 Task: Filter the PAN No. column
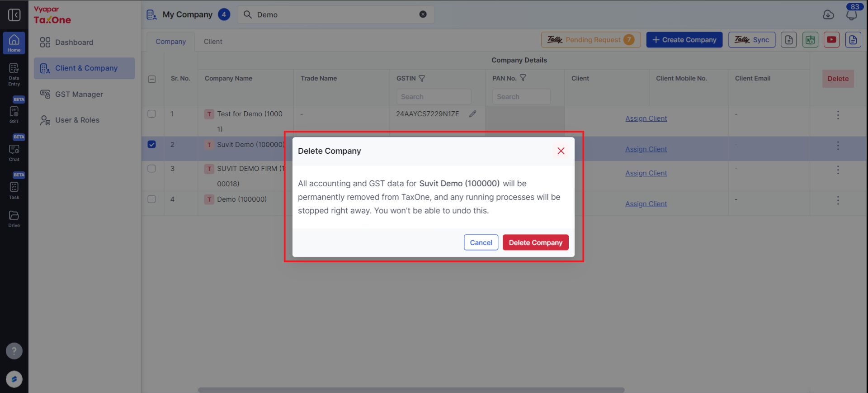523,78
